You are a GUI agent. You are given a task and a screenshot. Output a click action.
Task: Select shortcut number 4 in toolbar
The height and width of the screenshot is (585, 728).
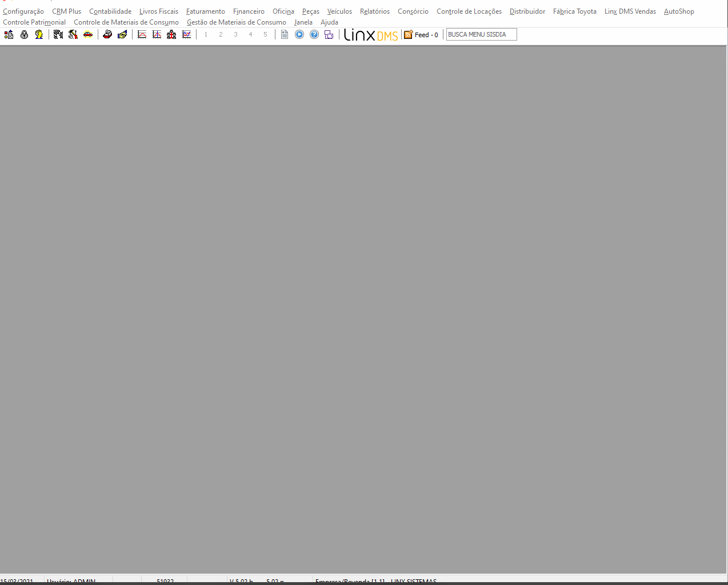(x=250, y=35)
